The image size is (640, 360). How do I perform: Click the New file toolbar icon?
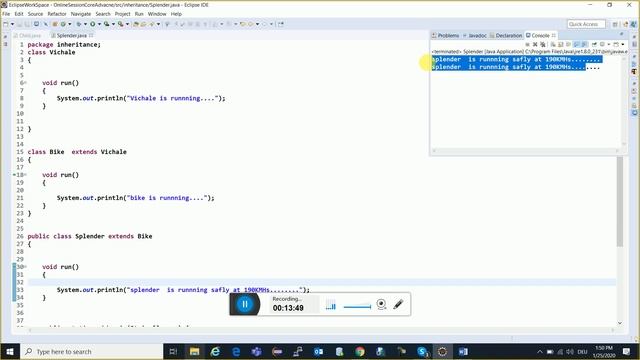tap(5, 24)
